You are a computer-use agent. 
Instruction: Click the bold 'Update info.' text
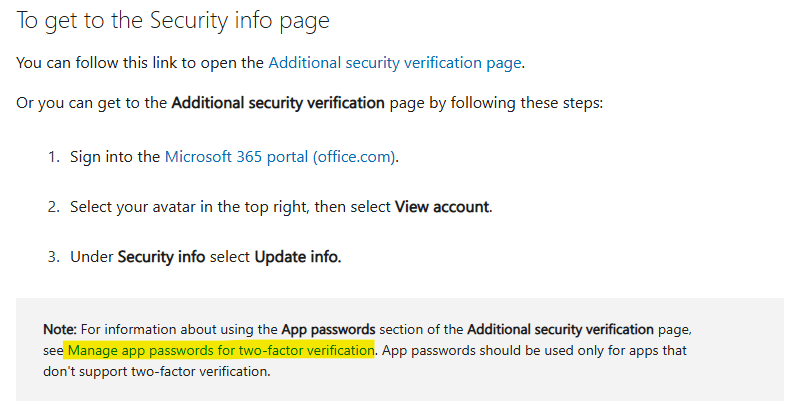298,257
